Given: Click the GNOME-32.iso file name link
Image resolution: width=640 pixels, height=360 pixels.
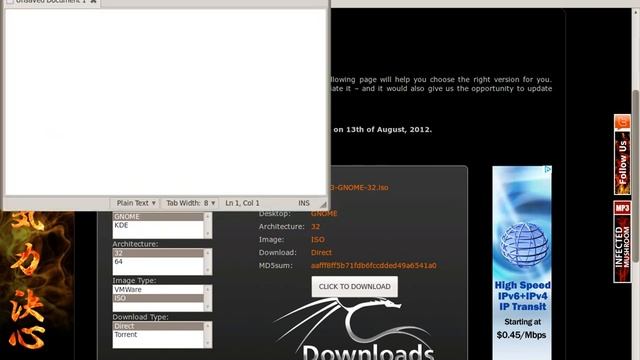Looking at the screenshot, I should pos(360,188).
